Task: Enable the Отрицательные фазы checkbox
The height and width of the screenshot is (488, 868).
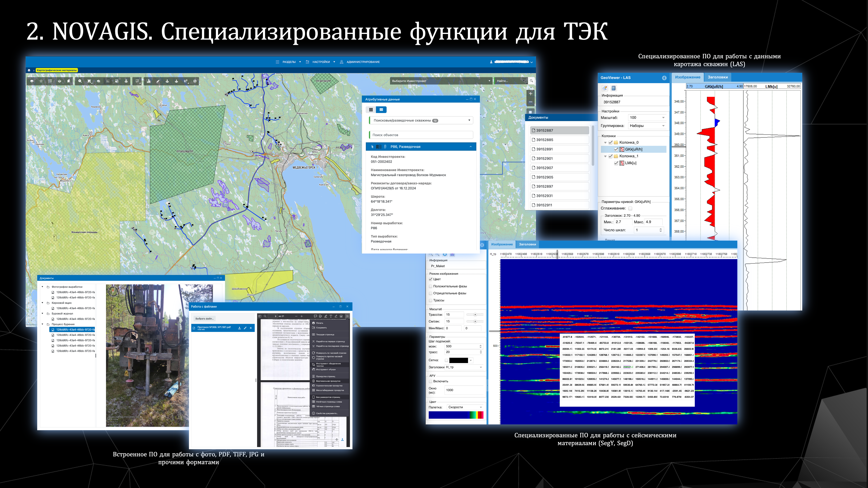Action: pyautogui.click(x=431, y=293)
